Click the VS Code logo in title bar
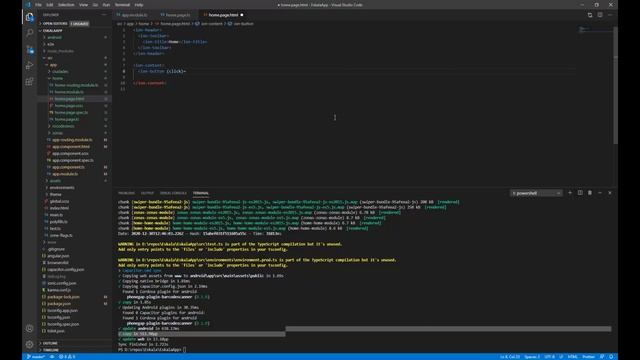640x360 pixels. click(28, 5)
